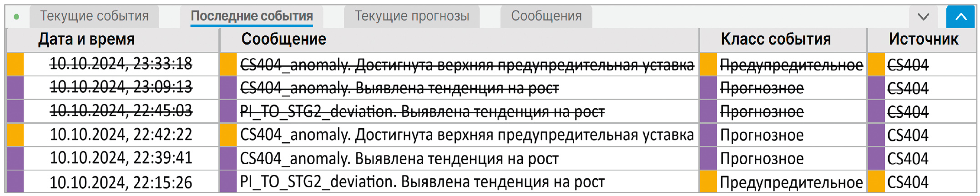
Task: Open the Текущие прогнозы tab
Action: click(x=412, y=16)
